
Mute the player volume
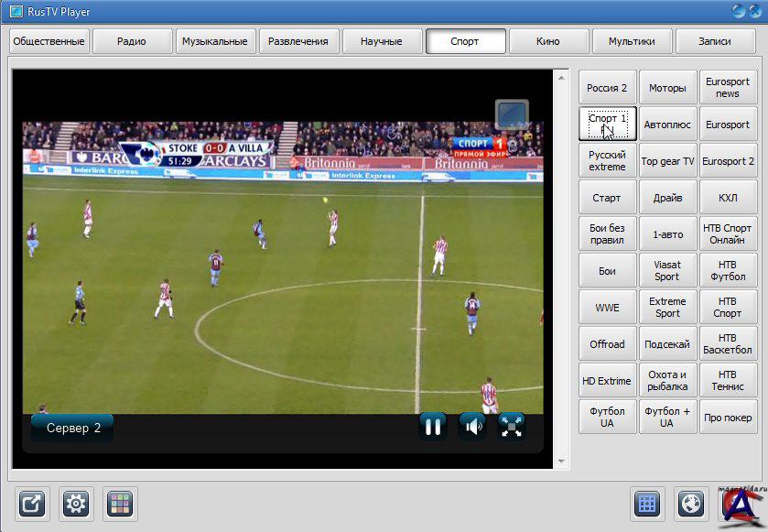tap(472, 426)
